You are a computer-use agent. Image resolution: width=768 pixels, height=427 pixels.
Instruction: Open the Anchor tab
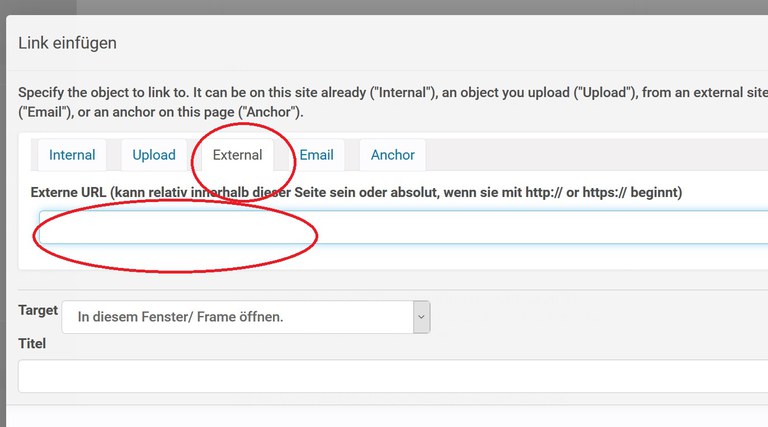coord(393,155)
